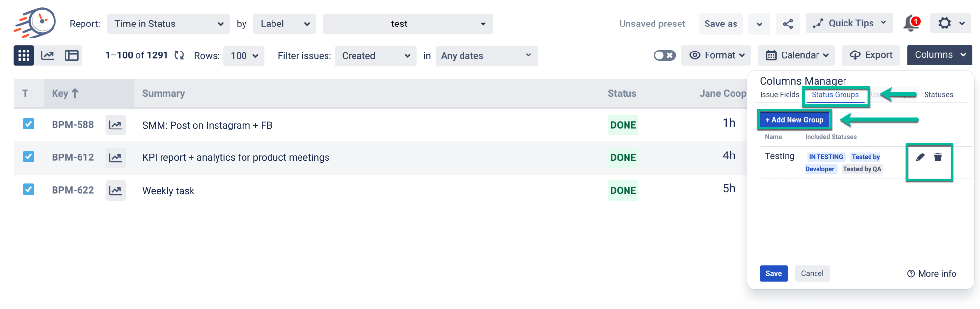This screenshot has height=309, width=980.
Task: Click the share preset icon
Action: pos(788,24)
